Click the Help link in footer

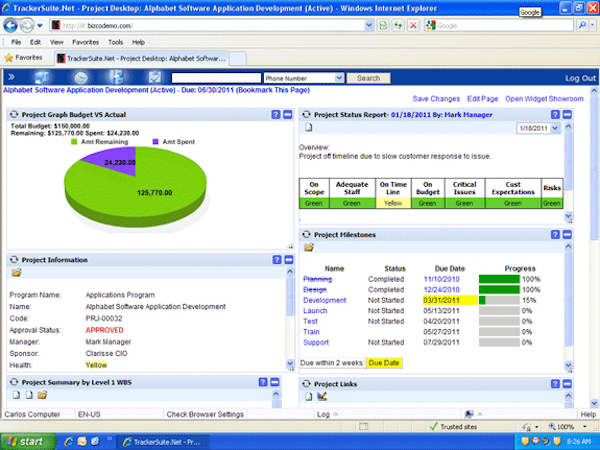588,414
